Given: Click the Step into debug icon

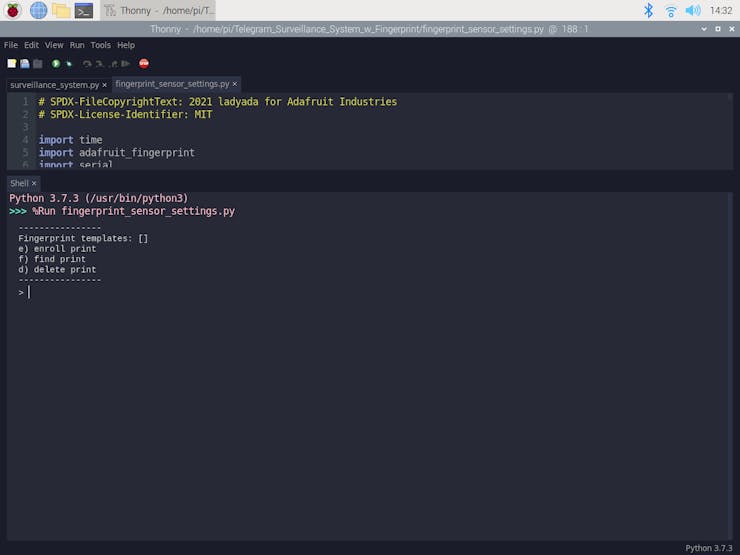Looking at the screenshot, I should pos(100,63).
